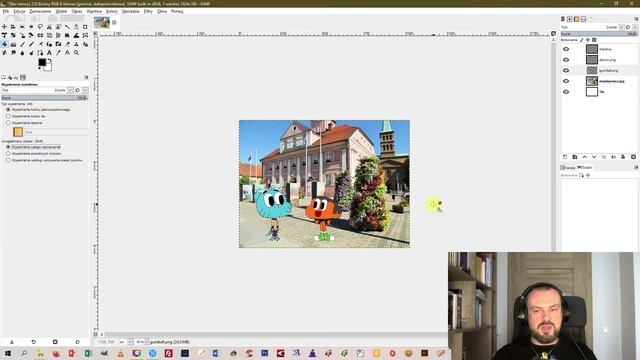Click the black foreground color swatch
Screen dimensions: 640x360
coord(42,62)
